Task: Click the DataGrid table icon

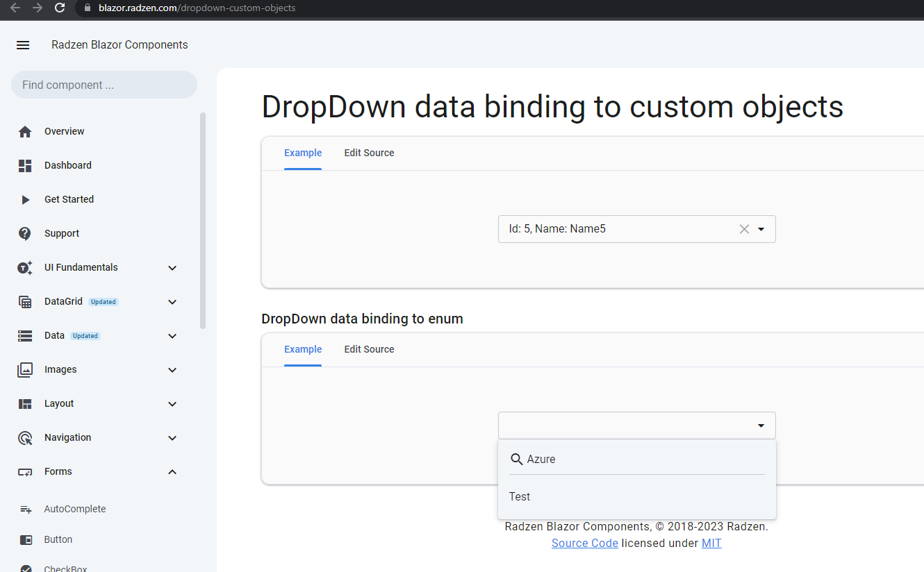Action: 25,302
